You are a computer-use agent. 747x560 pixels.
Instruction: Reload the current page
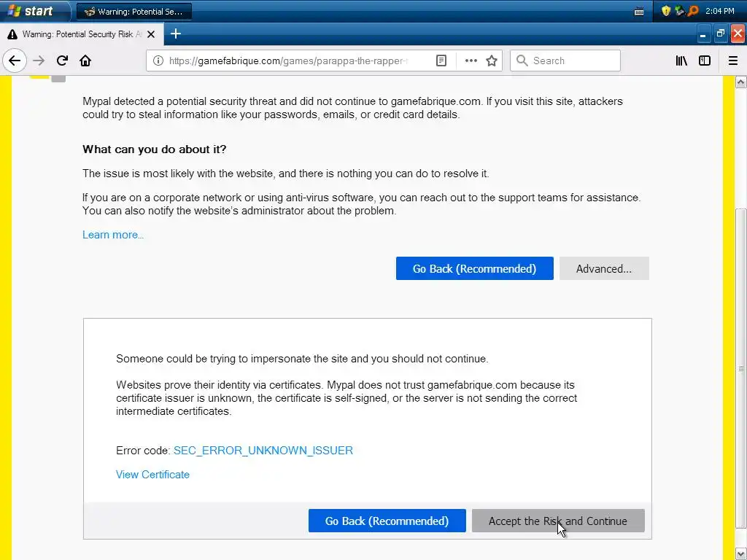[62, 61]
